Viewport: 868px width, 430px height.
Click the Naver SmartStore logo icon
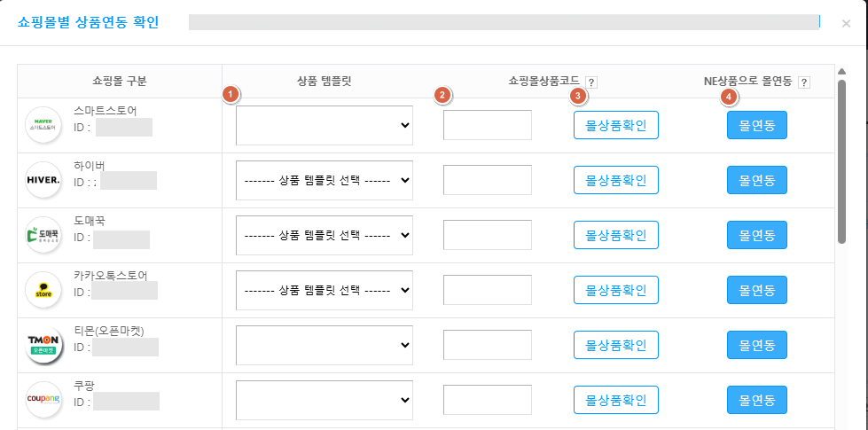(x=45, y=125)
